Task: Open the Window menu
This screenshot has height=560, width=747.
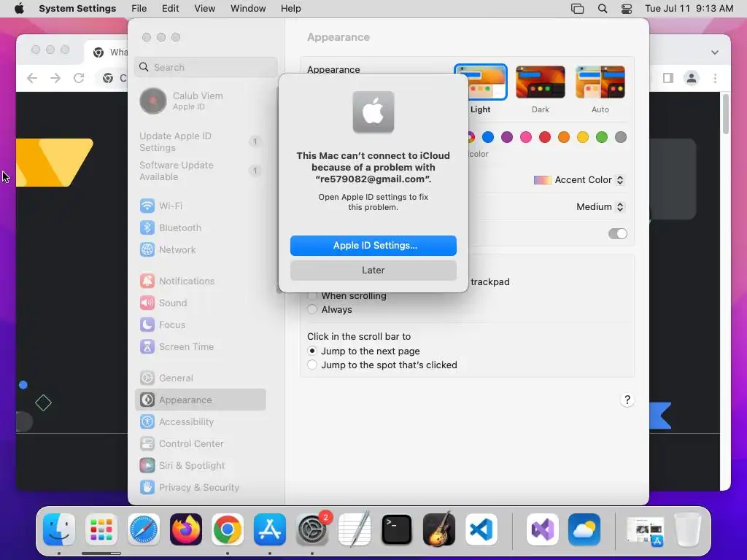Action: 248,9
